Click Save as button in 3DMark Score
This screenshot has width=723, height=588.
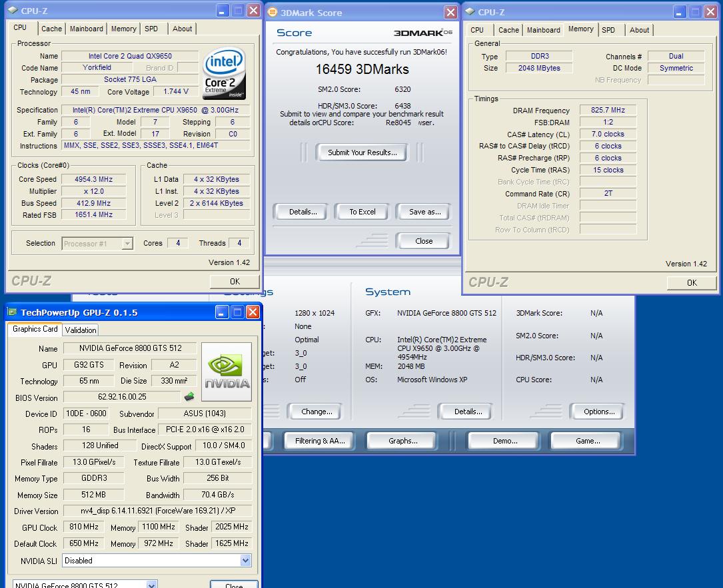(424, 212)
